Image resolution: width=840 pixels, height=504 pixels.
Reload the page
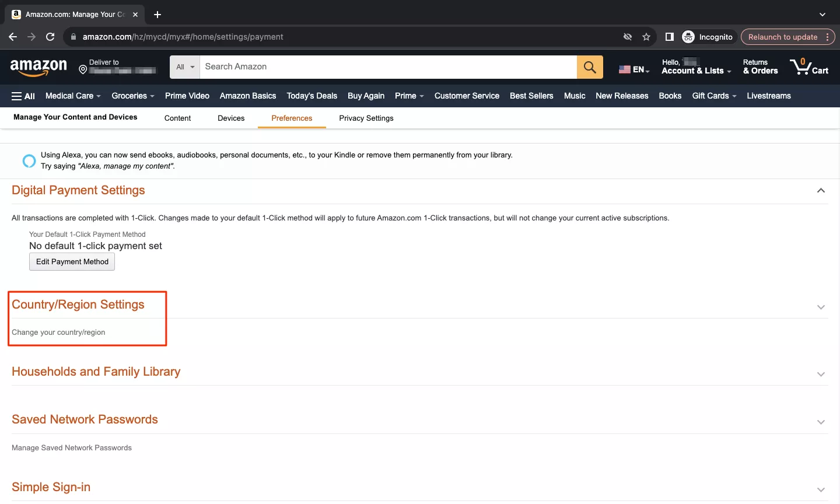tap(50, 37)
